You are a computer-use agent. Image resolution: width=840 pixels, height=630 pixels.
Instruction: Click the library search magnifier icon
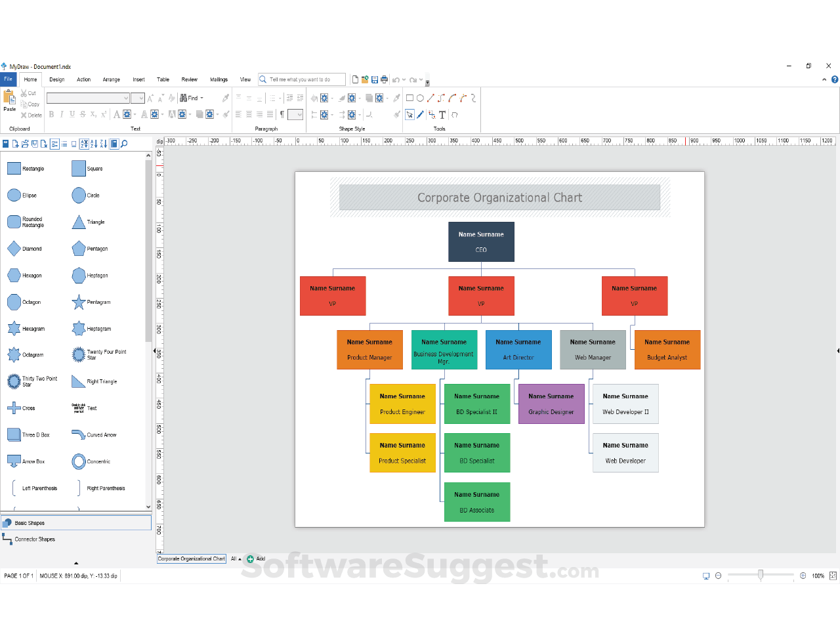(124, 144)
